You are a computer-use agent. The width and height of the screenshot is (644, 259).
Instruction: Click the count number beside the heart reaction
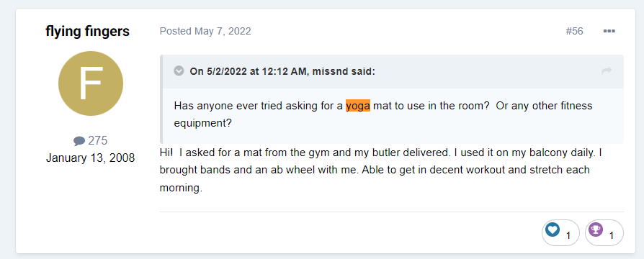[x=568, y=235]
